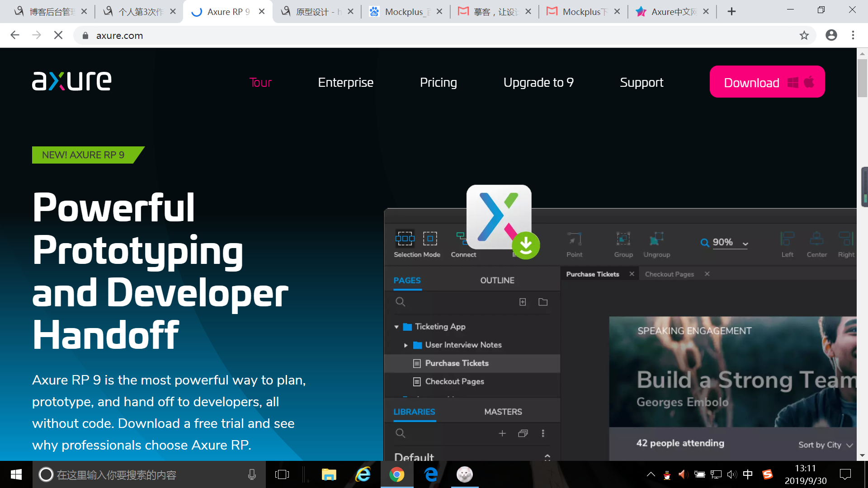
Task: Open the Tour navigation link
Action: [x=260, y=82]
